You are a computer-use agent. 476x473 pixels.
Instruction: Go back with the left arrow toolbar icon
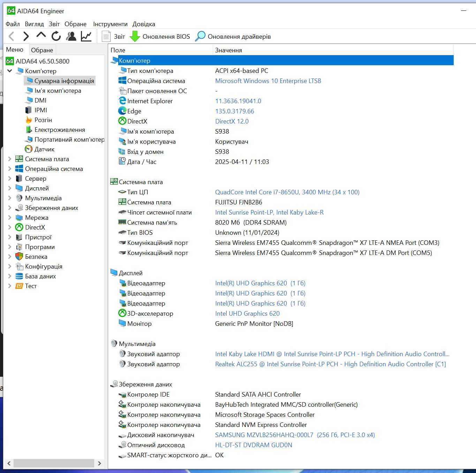(x=11, y=36)
